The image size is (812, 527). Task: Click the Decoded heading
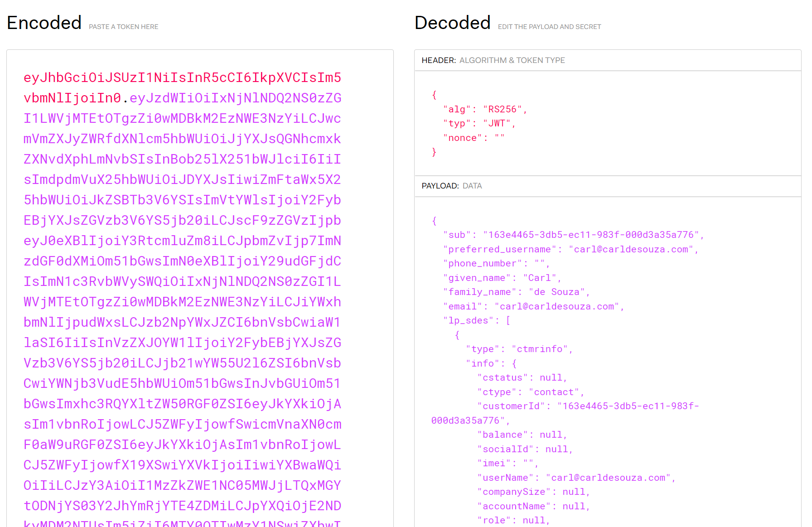click(x=453, y=23)
